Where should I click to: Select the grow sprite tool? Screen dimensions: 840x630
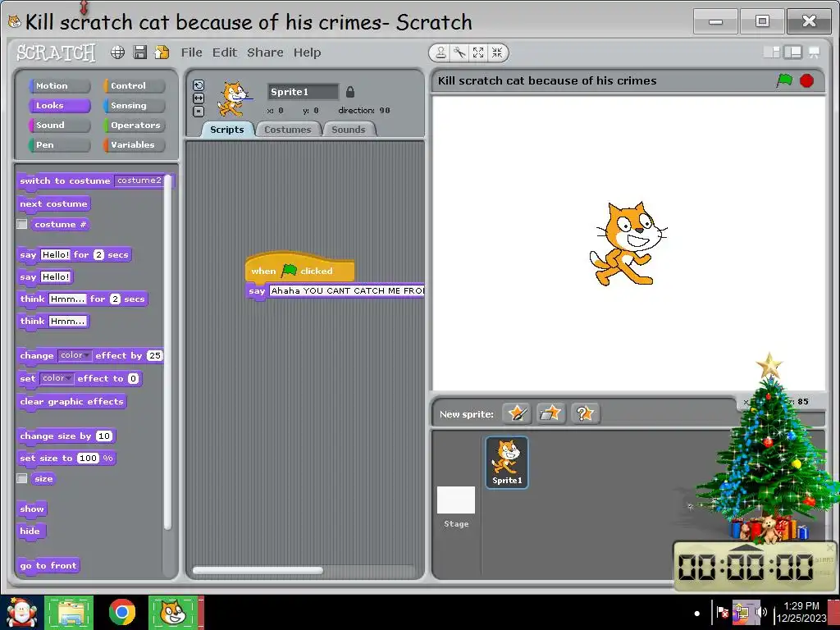pos(478,52)
